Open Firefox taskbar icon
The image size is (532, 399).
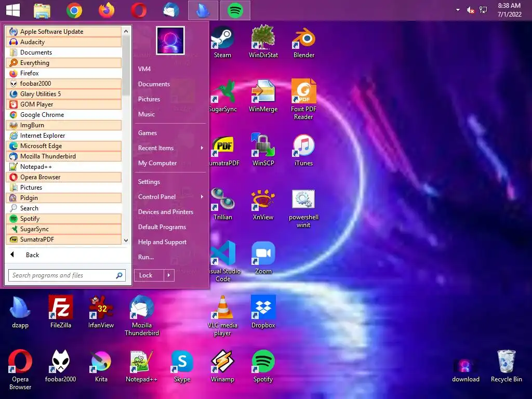click(x=107, y=10)
